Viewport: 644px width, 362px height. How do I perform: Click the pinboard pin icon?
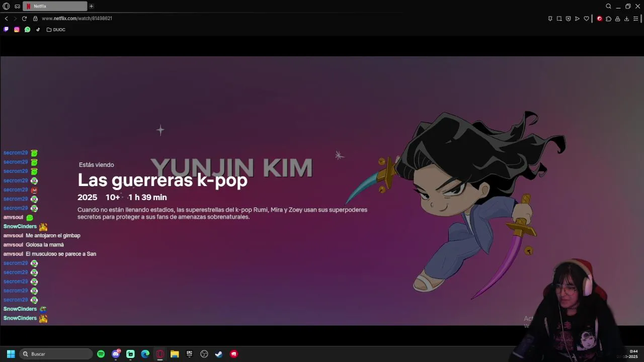(x=550, y=19)
